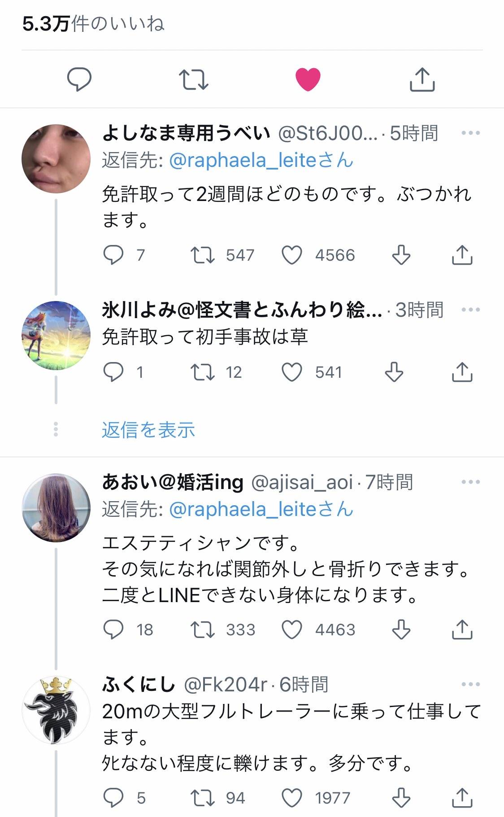The width and height of the screenshot is (504, 817).
Task: Open ふくにし profile avatar
Action: pyautogui.click(x=56, y=710)
